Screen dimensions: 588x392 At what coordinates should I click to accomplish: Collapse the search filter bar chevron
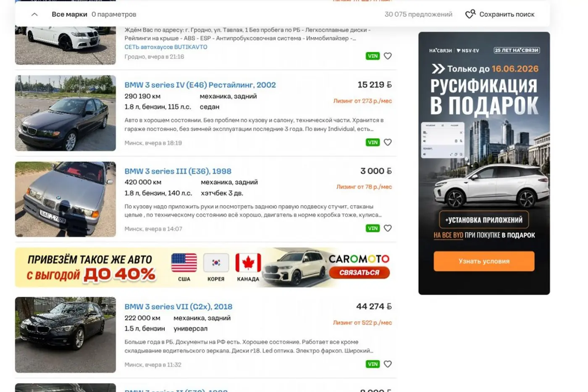tap(34, 14)
